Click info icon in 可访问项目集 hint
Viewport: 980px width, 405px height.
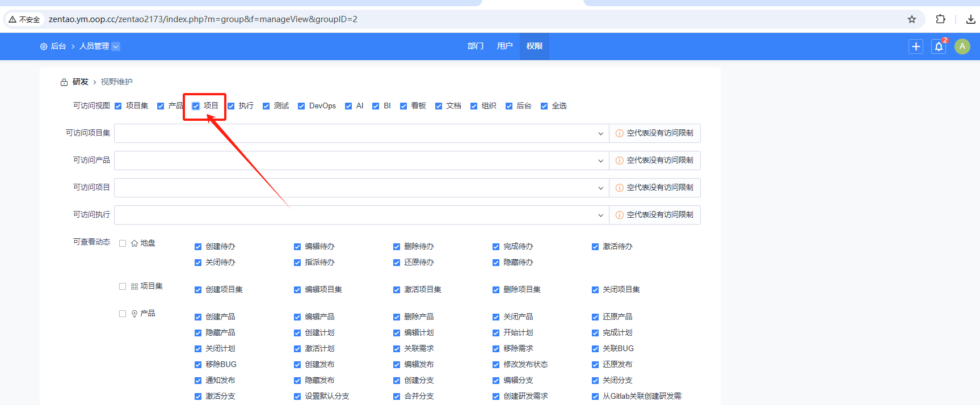(620, 133)
